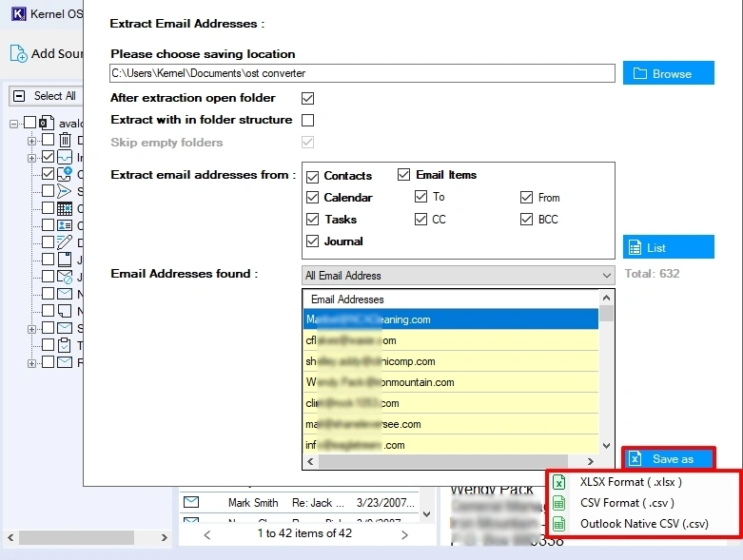Click the Browse button

668,73
